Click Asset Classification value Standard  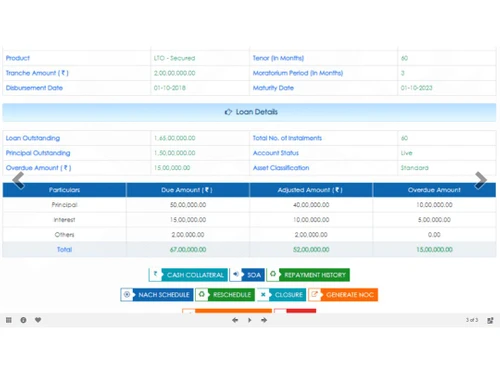click(x=415, y=168)
